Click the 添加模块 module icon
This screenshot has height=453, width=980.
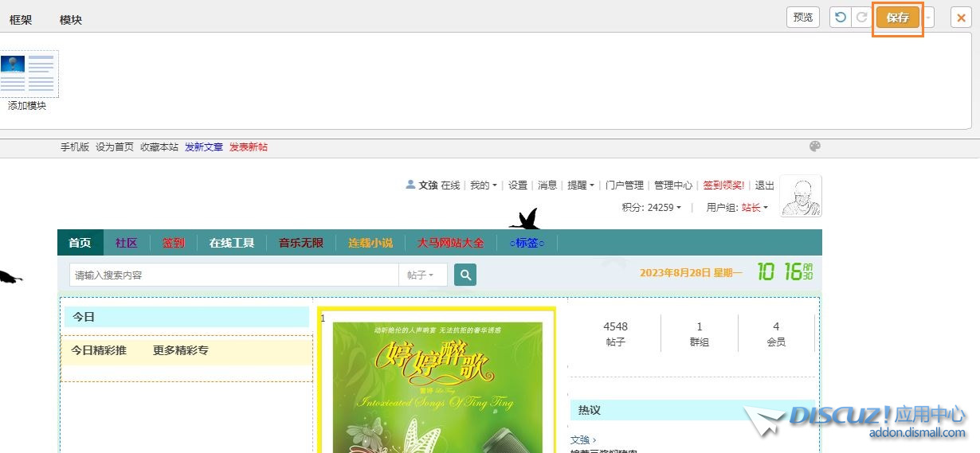pyautogui.click(x=28, y=74)
